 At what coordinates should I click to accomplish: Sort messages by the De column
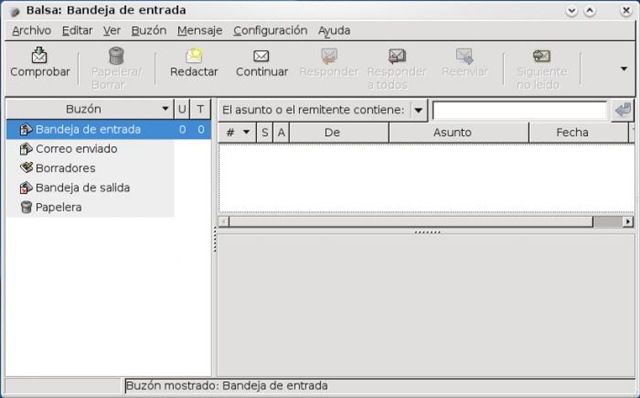pos(339,132)
